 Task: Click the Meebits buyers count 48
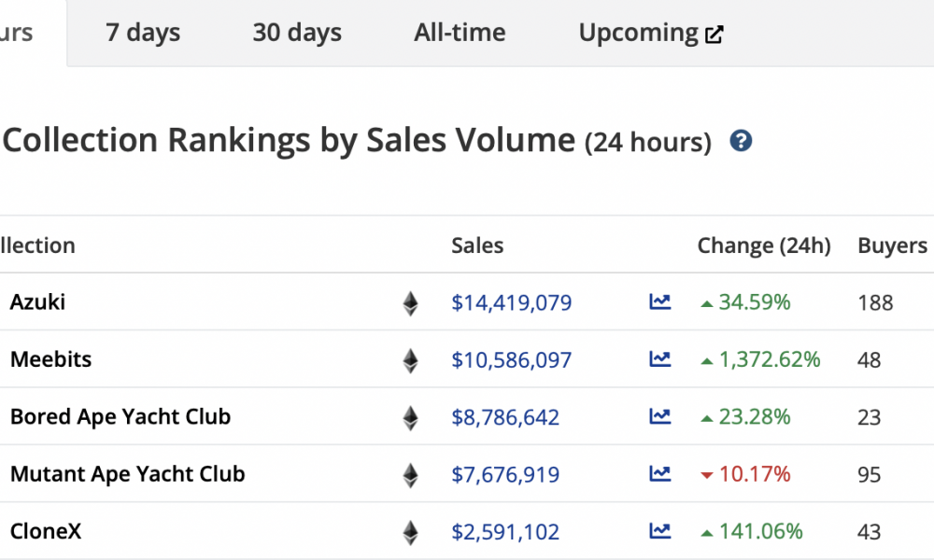click(x=869, y=360)
